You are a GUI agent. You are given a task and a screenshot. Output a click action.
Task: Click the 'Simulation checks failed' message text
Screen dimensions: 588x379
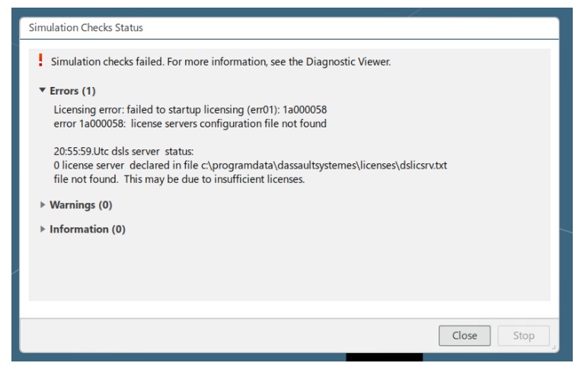[x=107, y=62]
